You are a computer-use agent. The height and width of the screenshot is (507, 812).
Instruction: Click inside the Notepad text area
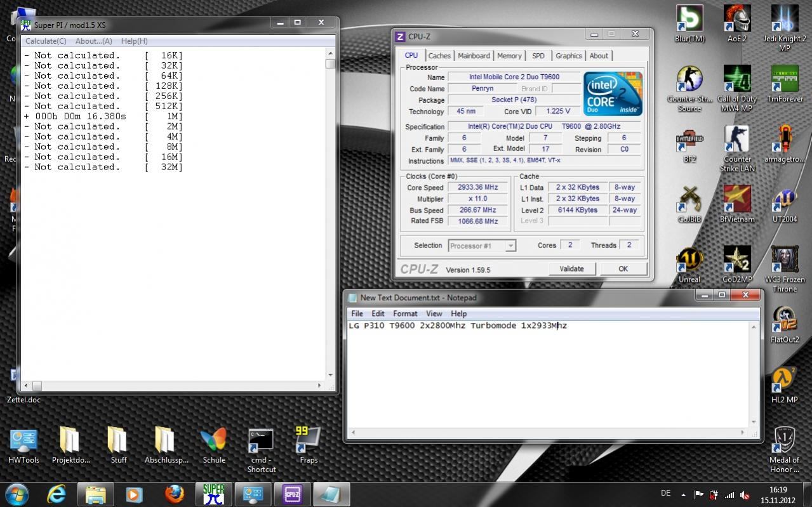tap(549, 374)
